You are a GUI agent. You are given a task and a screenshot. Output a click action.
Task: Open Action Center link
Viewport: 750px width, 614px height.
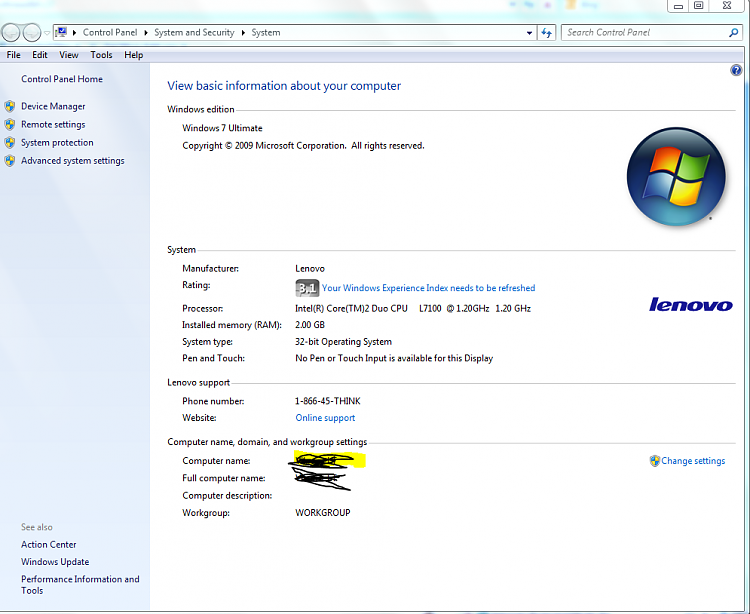(x=48, y=545)
